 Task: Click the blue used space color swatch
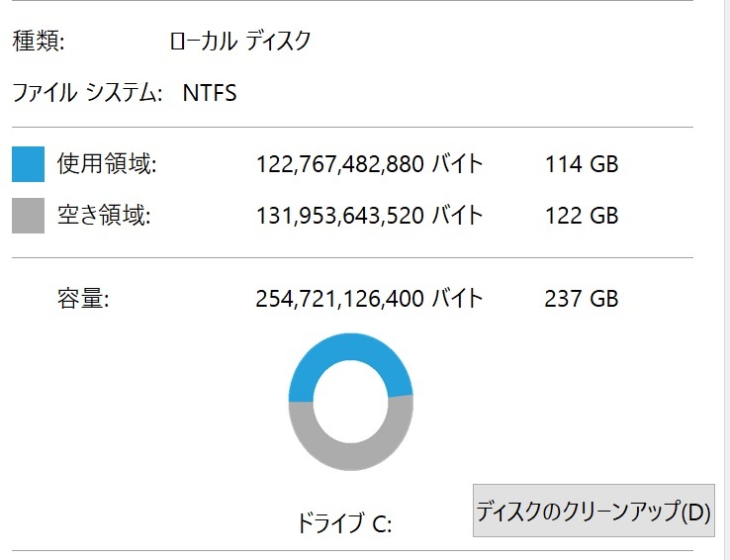point(29,164)
